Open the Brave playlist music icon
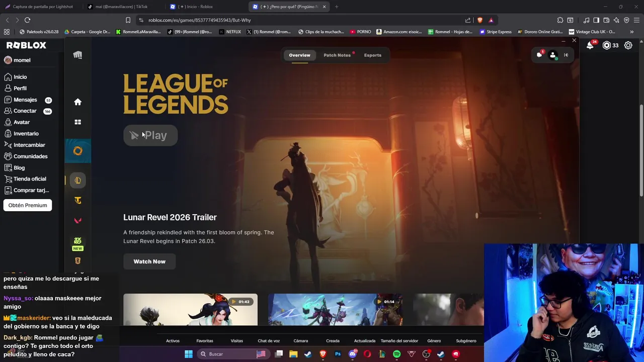644x362 pixels. (x=586, y=20)
